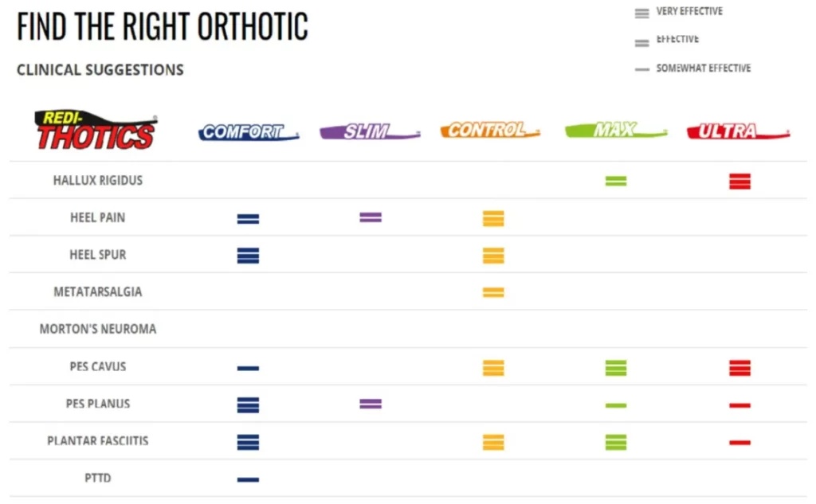Select the Comfort orthotic logo
The height and width of the screenshot is (504, 816).
(x=248, y=132)
